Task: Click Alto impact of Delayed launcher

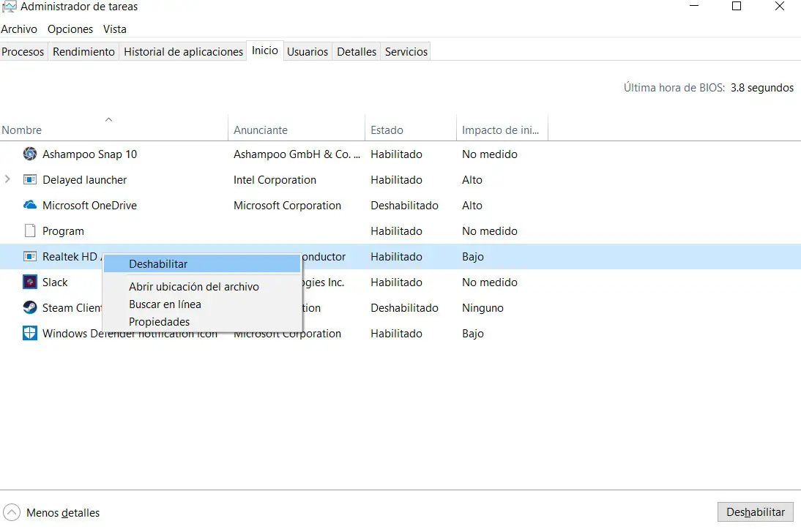Action: point(472,180)
